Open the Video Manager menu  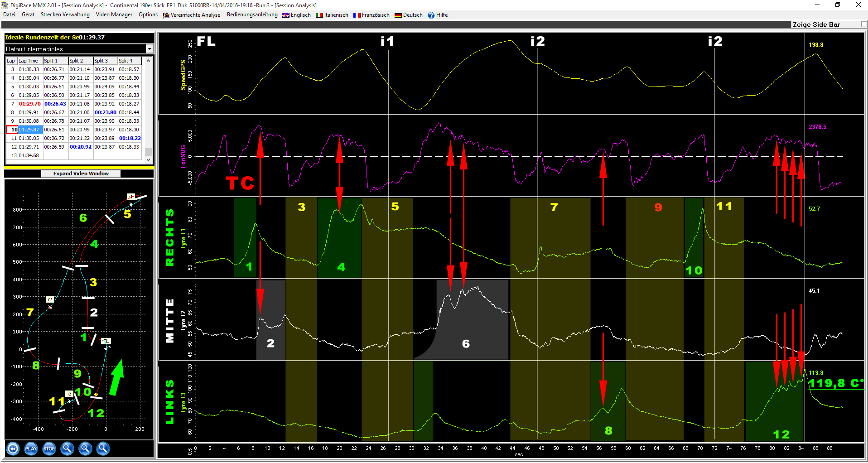click(x=114, y=14)
